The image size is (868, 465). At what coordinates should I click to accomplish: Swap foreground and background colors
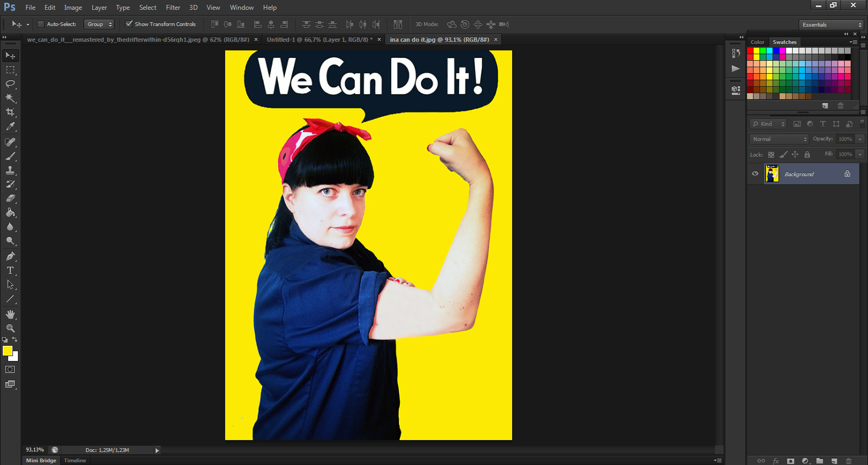(15, 339)
